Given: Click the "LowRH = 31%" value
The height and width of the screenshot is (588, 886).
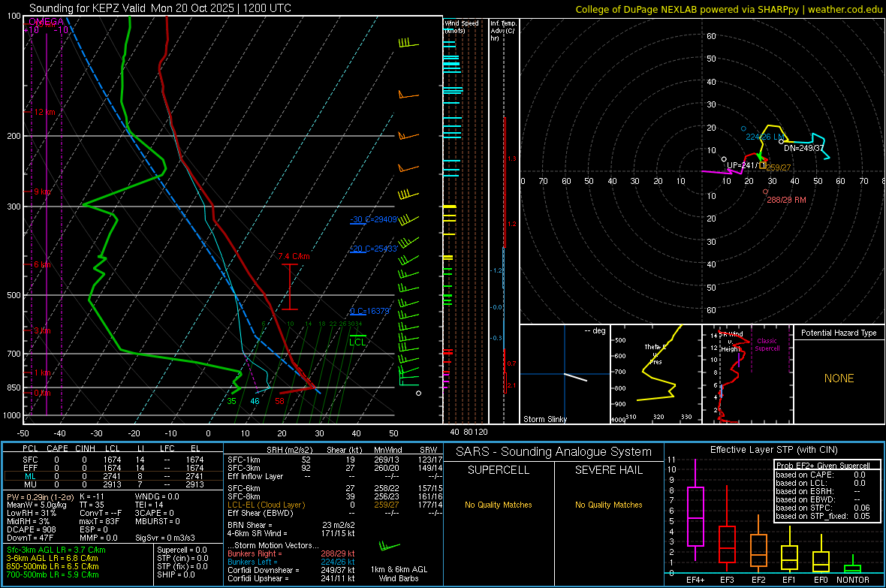Looking at the screenshot, I should (32, 514).
